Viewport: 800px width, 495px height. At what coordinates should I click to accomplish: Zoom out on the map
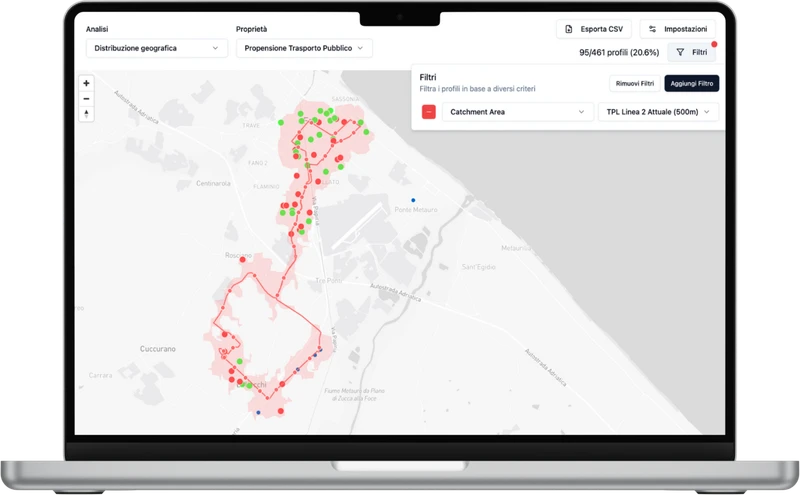pos(86,98)
